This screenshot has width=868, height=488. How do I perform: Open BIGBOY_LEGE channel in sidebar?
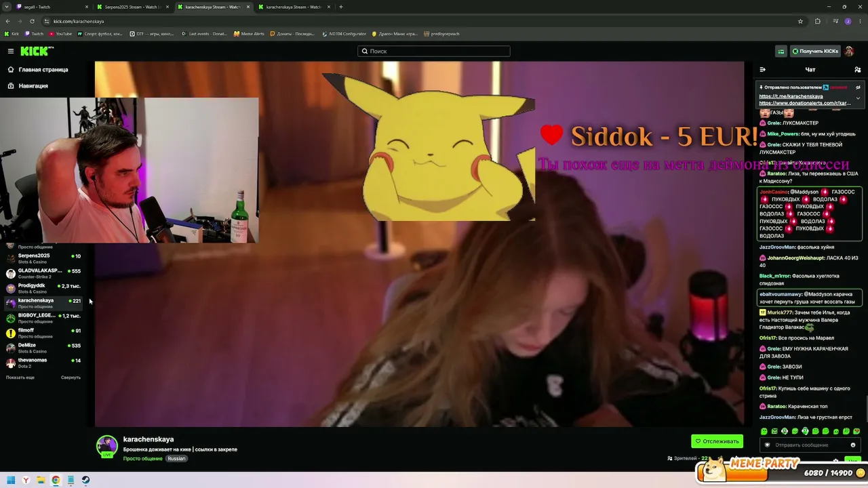(45, 318)
